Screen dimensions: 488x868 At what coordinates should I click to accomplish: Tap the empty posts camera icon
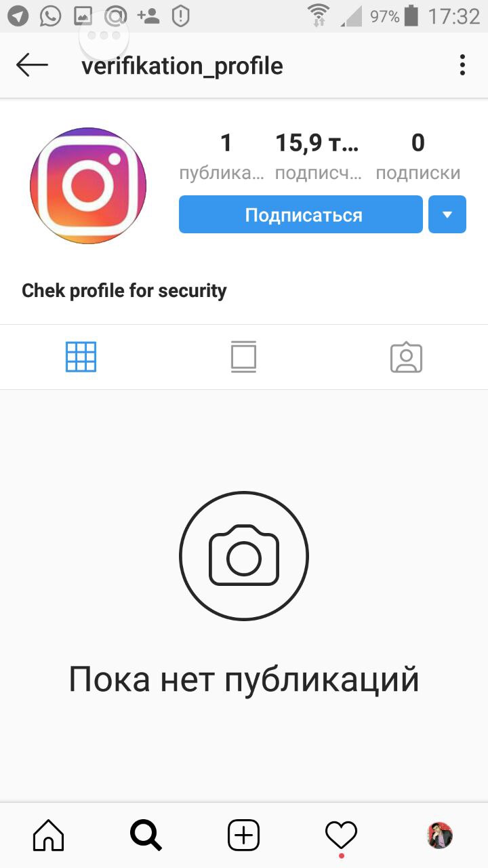pos(244,556)
